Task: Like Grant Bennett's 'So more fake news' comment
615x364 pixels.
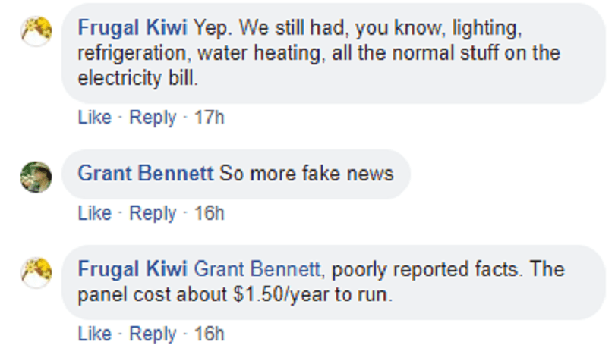Action: 94,214
